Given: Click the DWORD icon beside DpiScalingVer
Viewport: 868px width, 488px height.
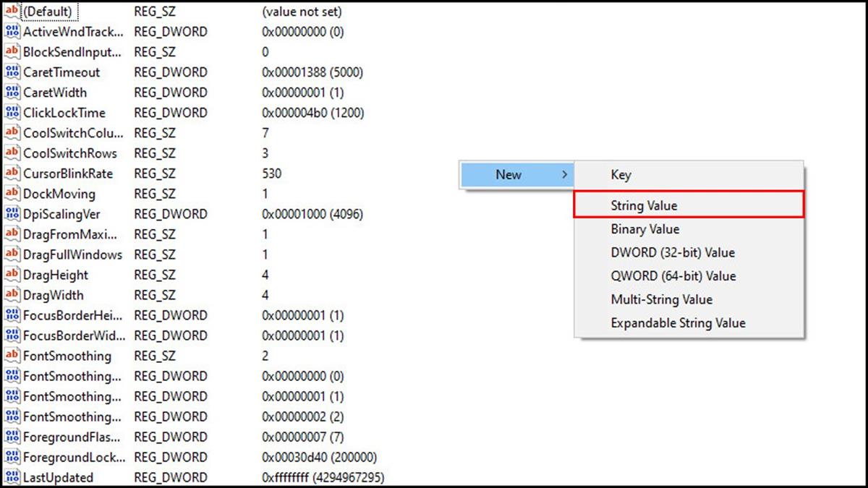Looking at the screenshot, I should pyautogui.click(x=12, y=214).
